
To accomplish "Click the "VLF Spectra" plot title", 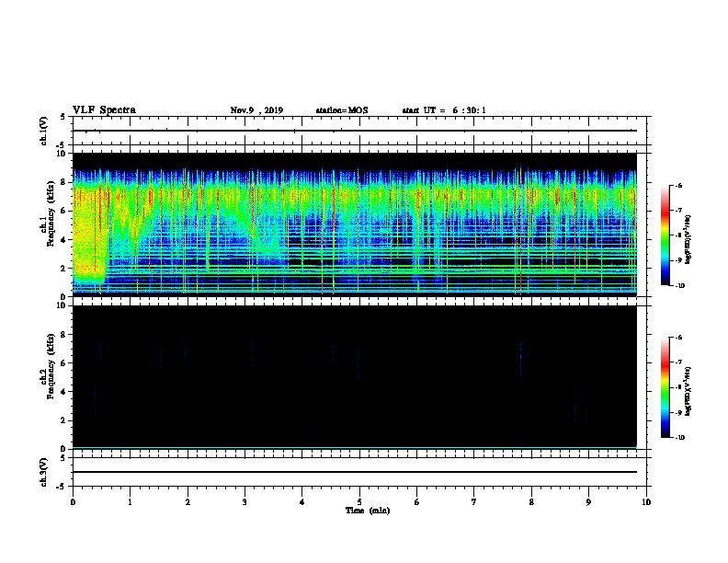I will pyautogui.click(x=104, y=110).
